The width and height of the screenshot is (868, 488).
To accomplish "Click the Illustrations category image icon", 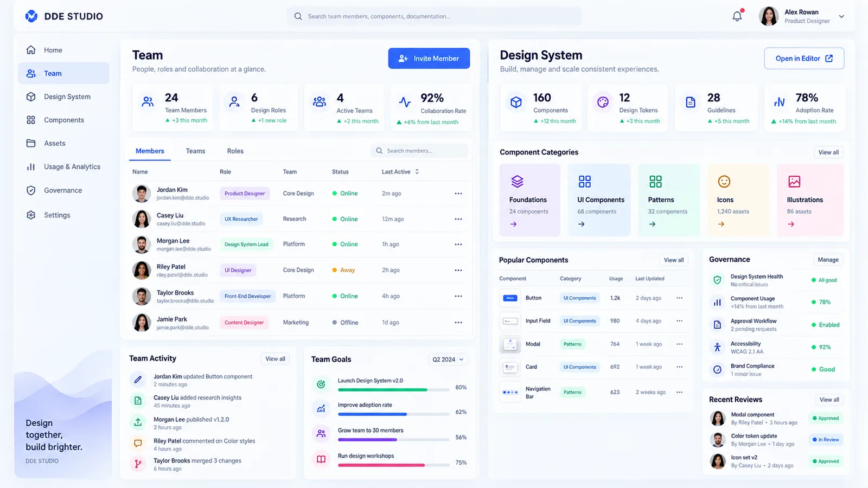I will click(x=794, y=181).
